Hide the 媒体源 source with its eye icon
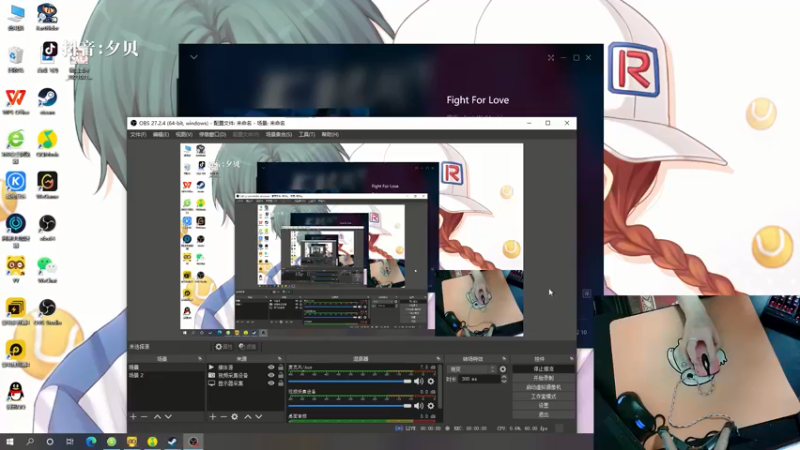The image size is (800, 450). (x=271, y=367)
